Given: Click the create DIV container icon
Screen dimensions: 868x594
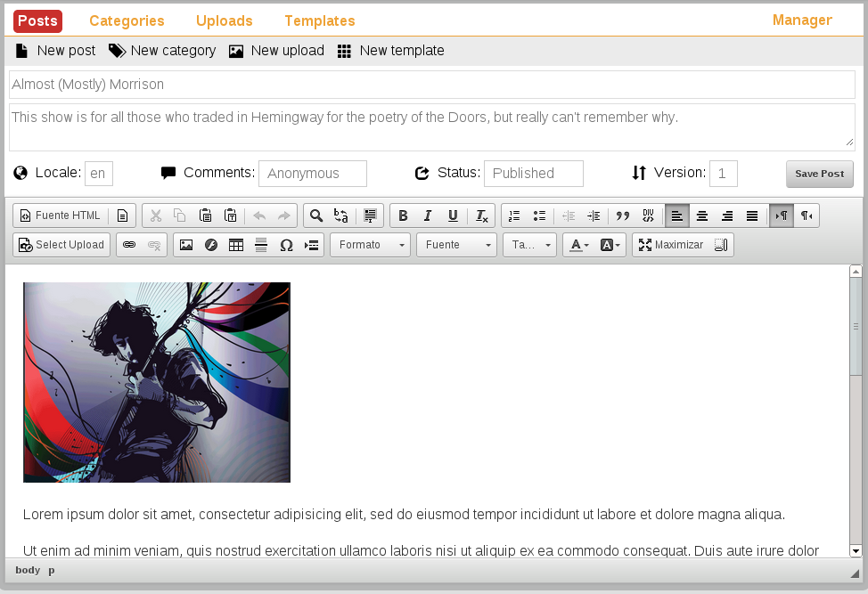Looking at the screenshot, I should point(648,216).
